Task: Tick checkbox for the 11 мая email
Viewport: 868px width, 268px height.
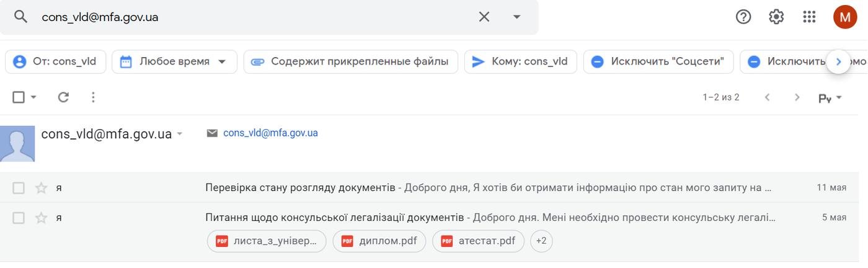Action: click(19, 188)
